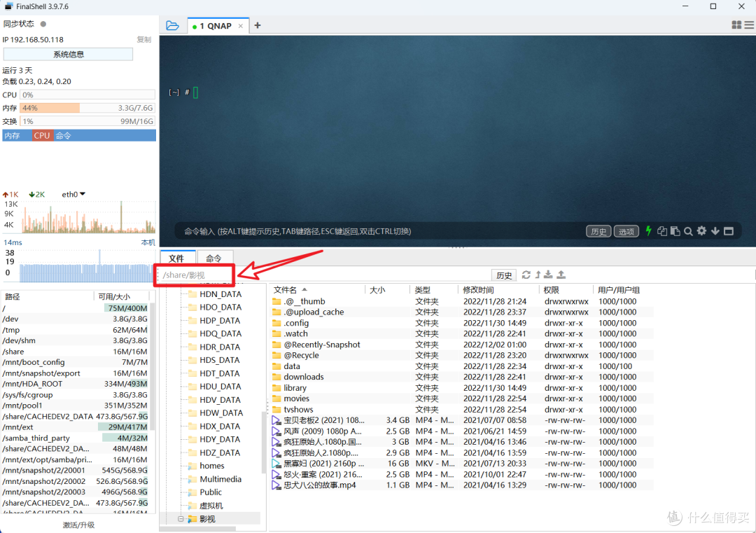Image resolution: width=756 pixels, height=533 pixels.
Task: Open the settings gear icon above terminal
Action: (x=701, y=231)
